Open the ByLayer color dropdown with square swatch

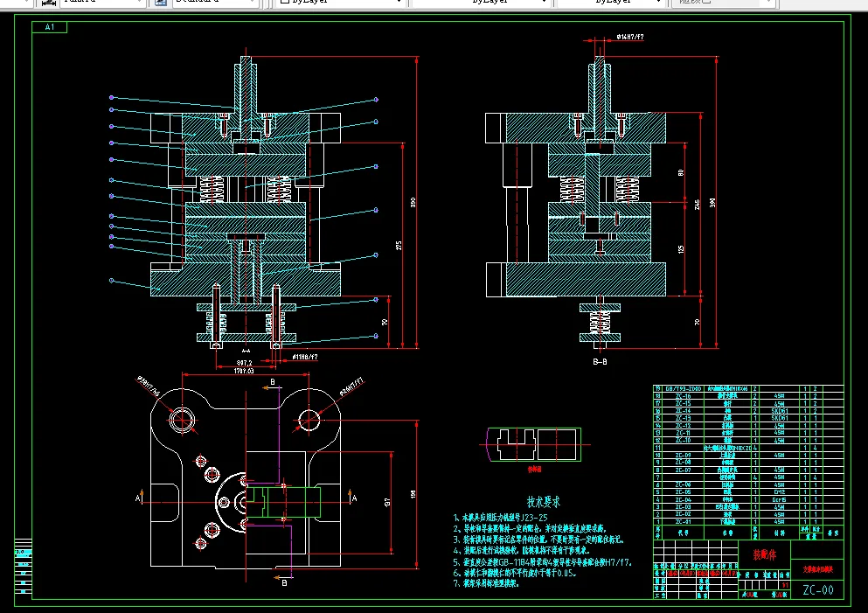click(x=341, y=2)
